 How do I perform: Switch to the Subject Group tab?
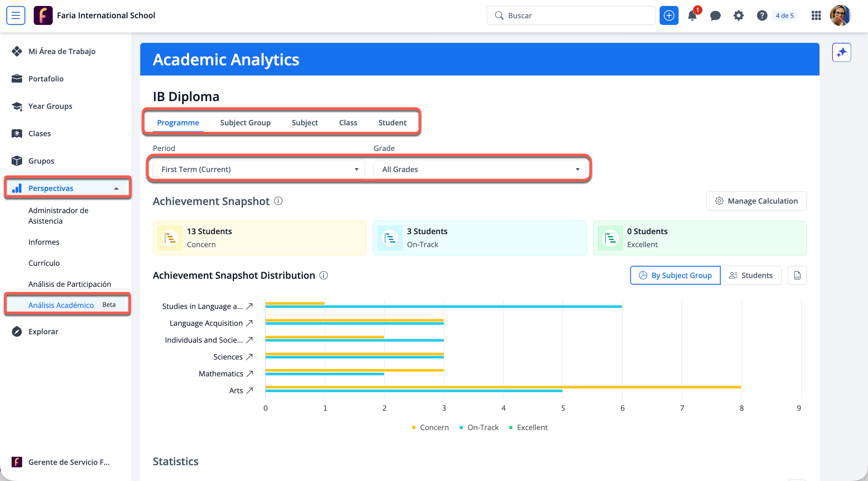[245, 123]
